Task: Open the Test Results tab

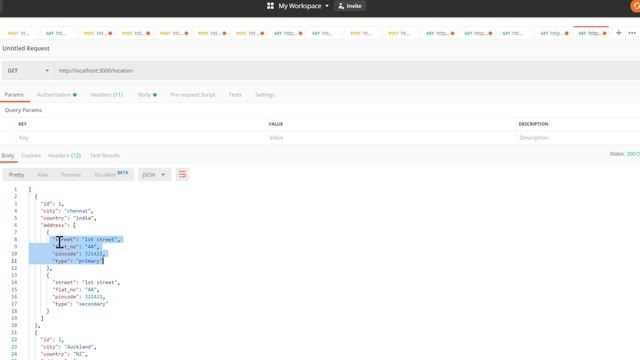Action: click(x=104, y=156)
